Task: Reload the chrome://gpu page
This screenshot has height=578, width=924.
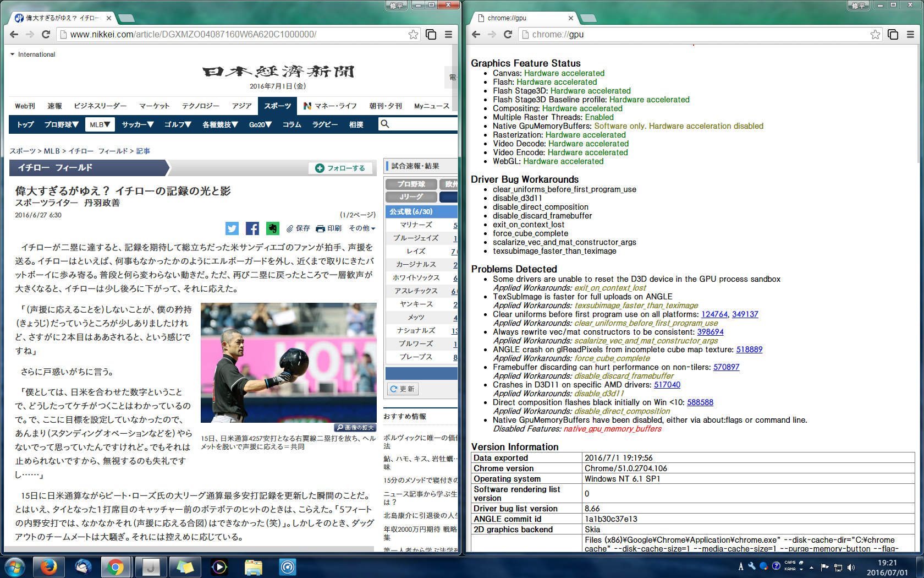Action: [x=508, y=35]
